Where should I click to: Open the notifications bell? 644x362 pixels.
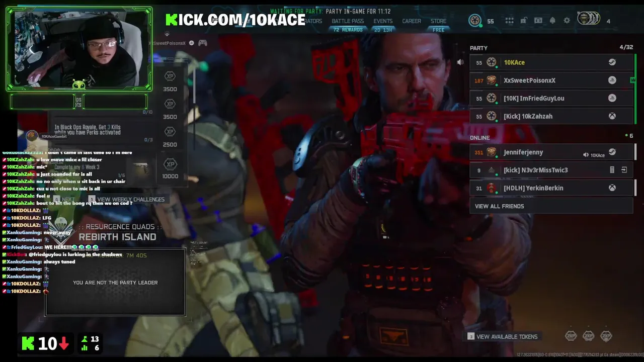(x=552, y=21)
